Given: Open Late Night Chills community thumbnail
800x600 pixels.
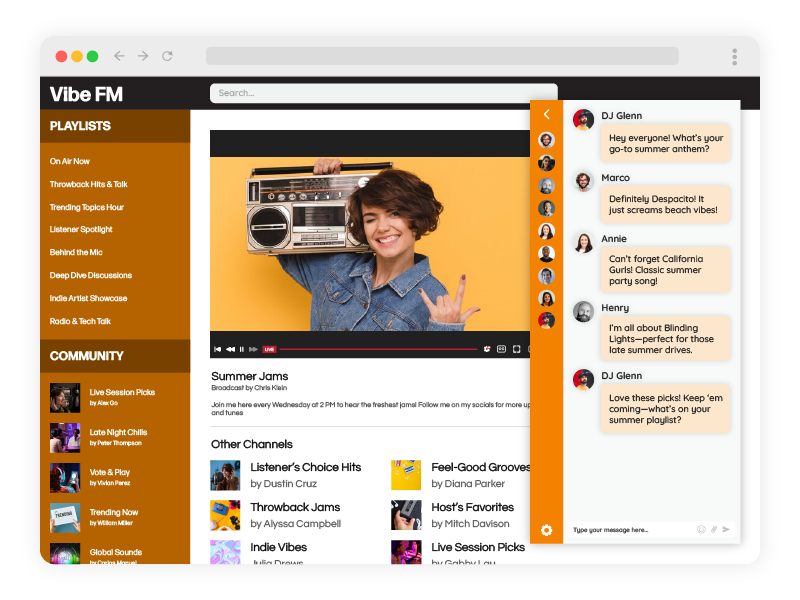Looking at the screenshot, I should [65, 437].
